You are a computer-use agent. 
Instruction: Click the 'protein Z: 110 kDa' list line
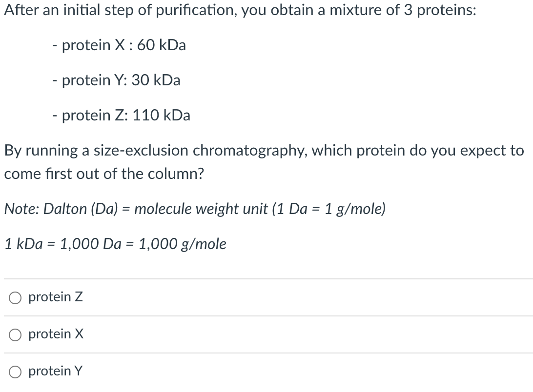[x=121, y=116]
